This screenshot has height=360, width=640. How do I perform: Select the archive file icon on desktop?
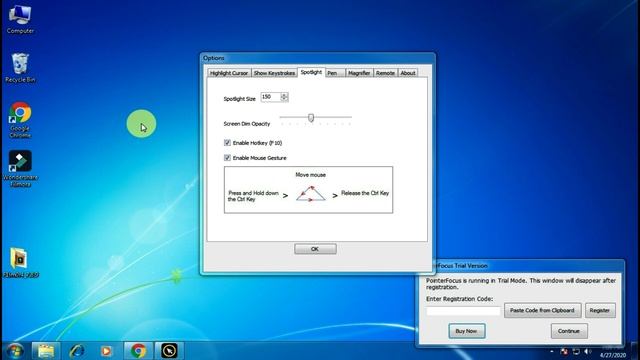coord(20,262)
